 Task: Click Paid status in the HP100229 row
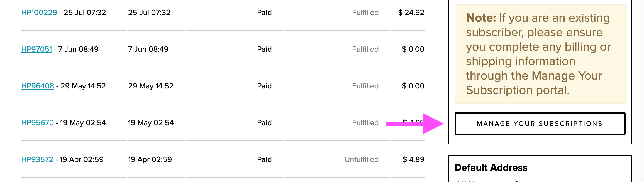(x=264, y=13)
